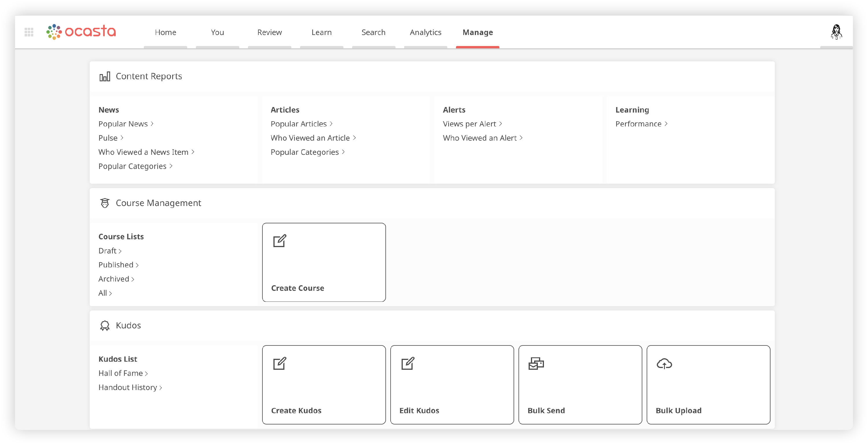Image resolution: width=868 pixels, height=445 pixels.
Task: Click the Content Reports bar chart icon
Action: (x=104, y=76)
